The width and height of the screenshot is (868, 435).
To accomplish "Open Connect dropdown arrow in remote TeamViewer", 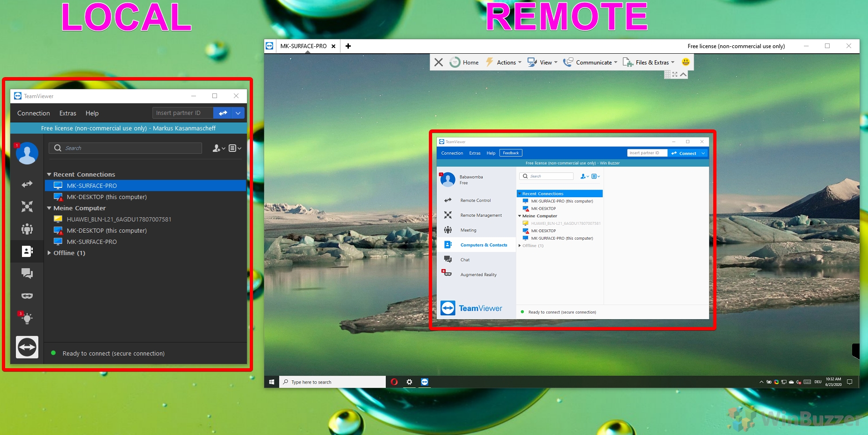I will pyautogui.click(x=703, y=153).
